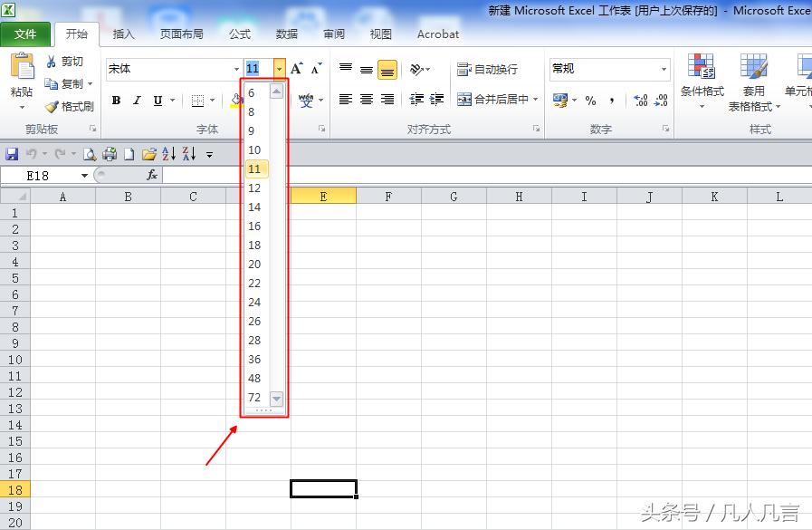
Task: Decrease indent in alignment group
Action: 416,100
